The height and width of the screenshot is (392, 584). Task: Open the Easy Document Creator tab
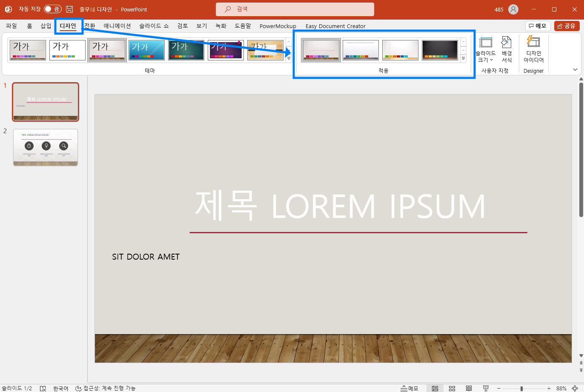click(335, 26)
